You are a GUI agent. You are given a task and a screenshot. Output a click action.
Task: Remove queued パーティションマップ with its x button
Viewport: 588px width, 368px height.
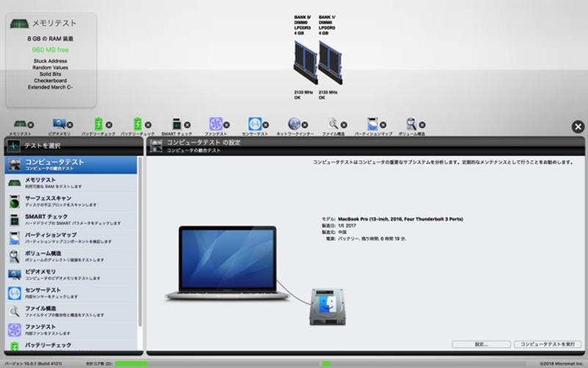coord(383,125)
